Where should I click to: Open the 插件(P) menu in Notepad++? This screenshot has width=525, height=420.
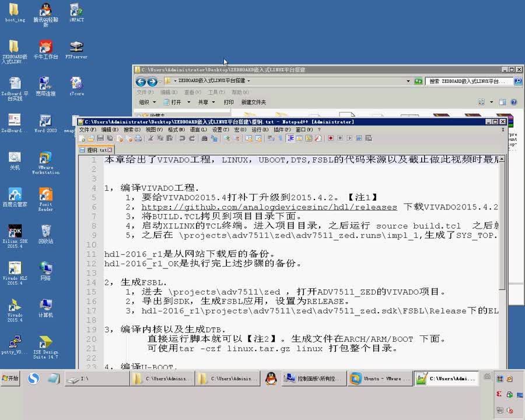pyautogui.click(x=282, y=129)
